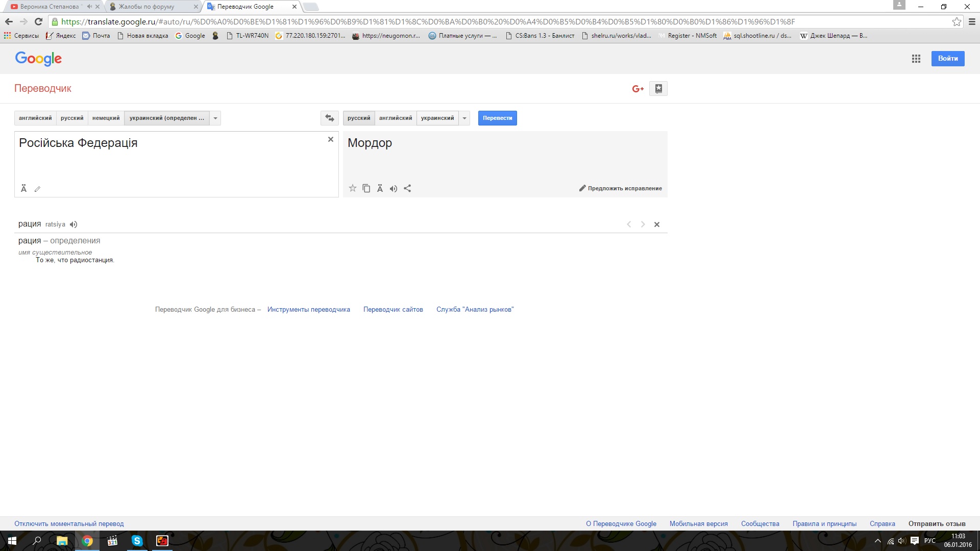Bookmark this page with star icon

957,21
